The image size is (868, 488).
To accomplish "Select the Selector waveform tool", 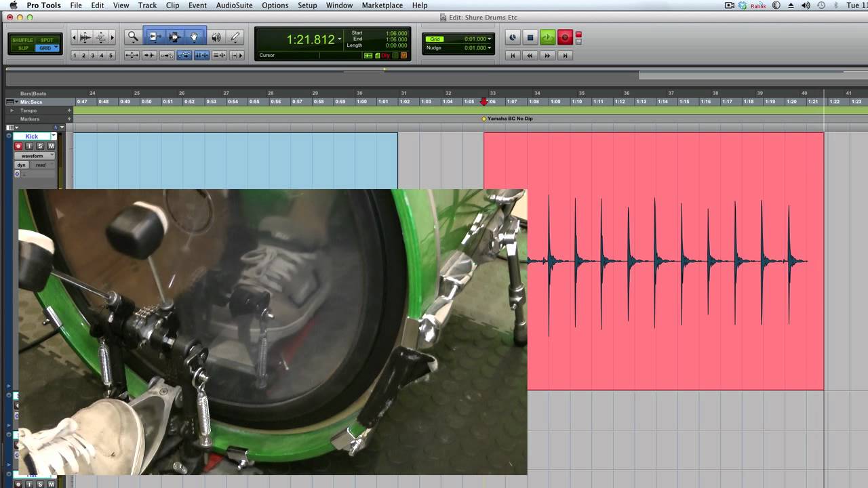I will (174, 37).
